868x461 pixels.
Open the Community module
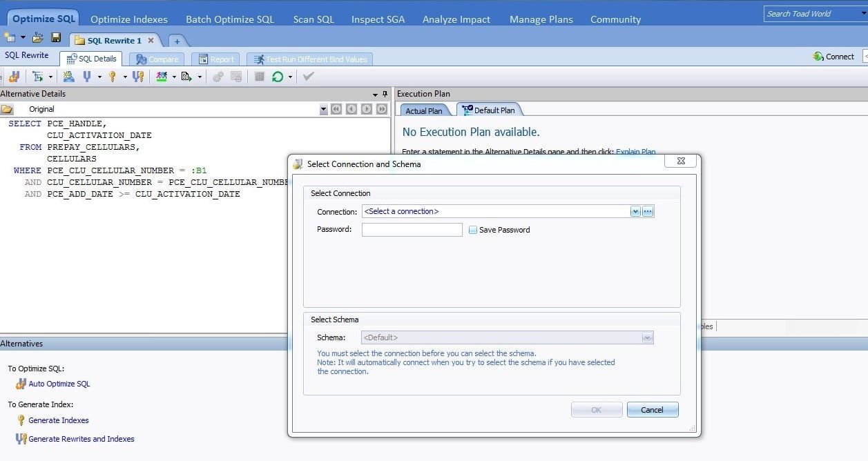coord(615,19)
